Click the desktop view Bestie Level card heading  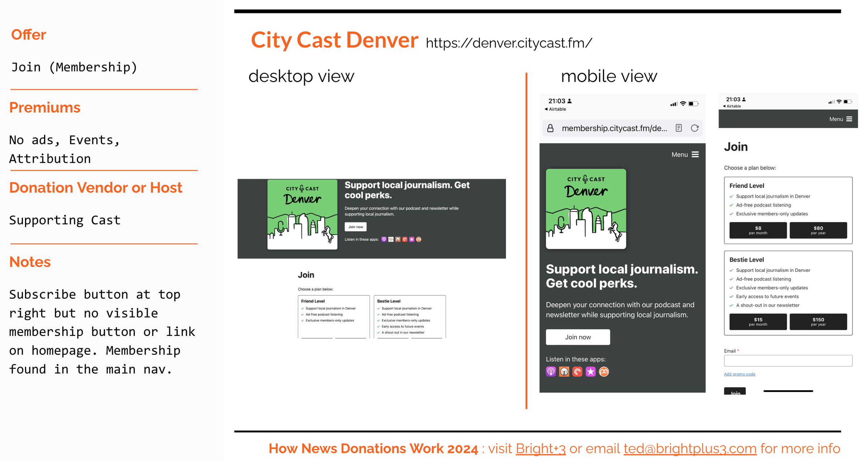point(389,301)
